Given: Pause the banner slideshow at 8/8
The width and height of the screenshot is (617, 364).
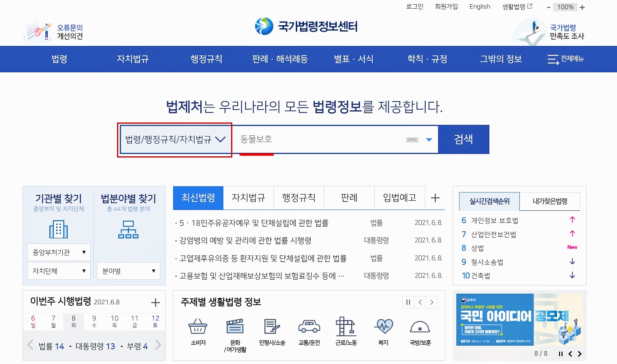Looking at the screenshot, I should point(561,353).
